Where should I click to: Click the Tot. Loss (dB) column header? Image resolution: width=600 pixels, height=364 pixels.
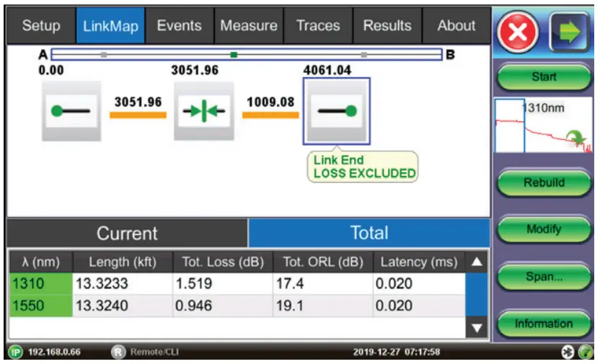223,262
